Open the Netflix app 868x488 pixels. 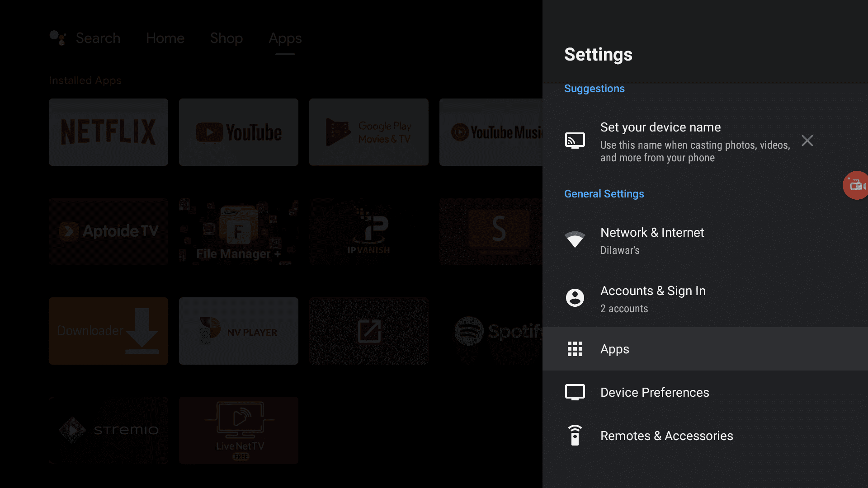(108, 131)
